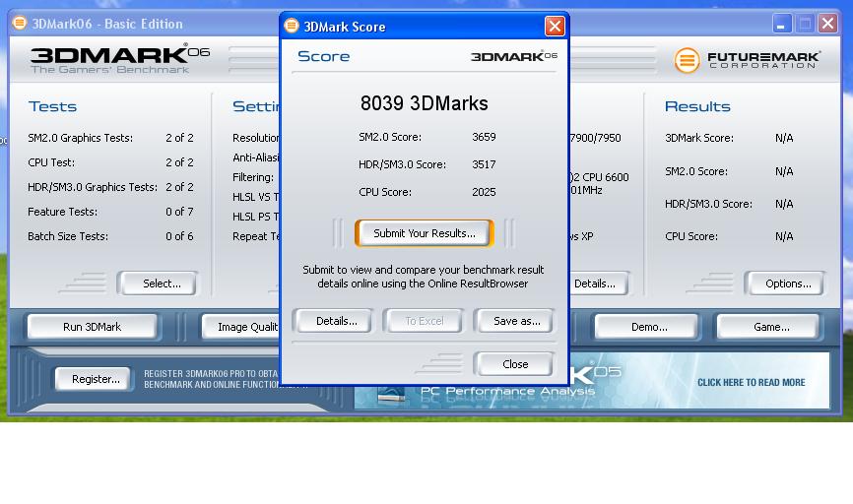Viewport: 853px width, 504px height.
Task: Click Feature Tests '0 of 7' value
Action: [179, 212]
